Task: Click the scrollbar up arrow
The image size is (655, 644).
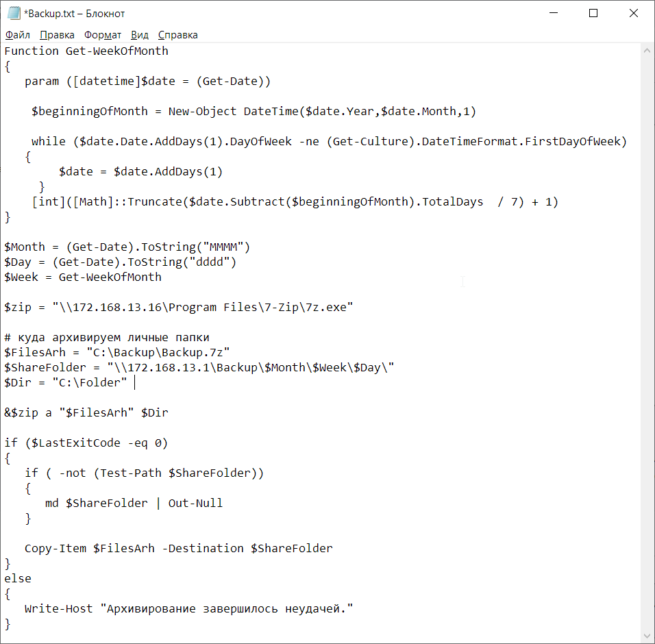Action: click(x=647, y=51)
